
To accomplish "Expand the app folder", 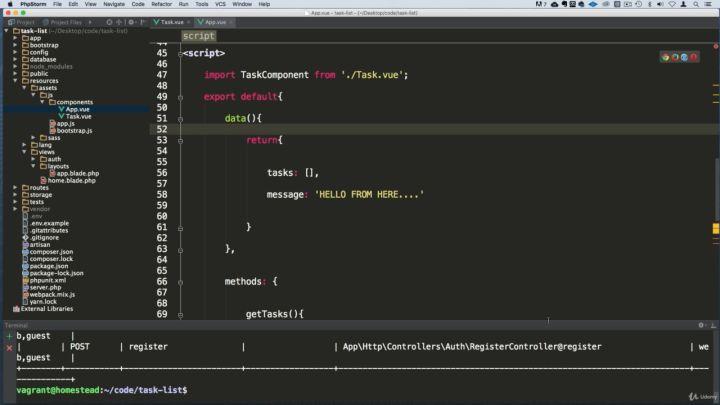I will 16,38.
